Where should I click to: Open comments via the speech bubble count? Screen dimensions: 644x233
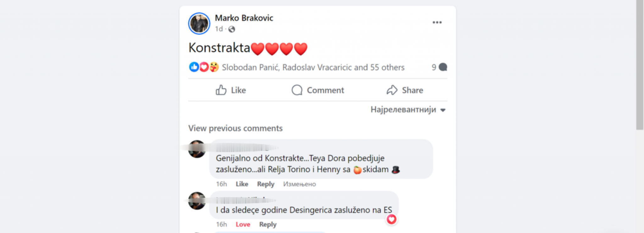439,67
